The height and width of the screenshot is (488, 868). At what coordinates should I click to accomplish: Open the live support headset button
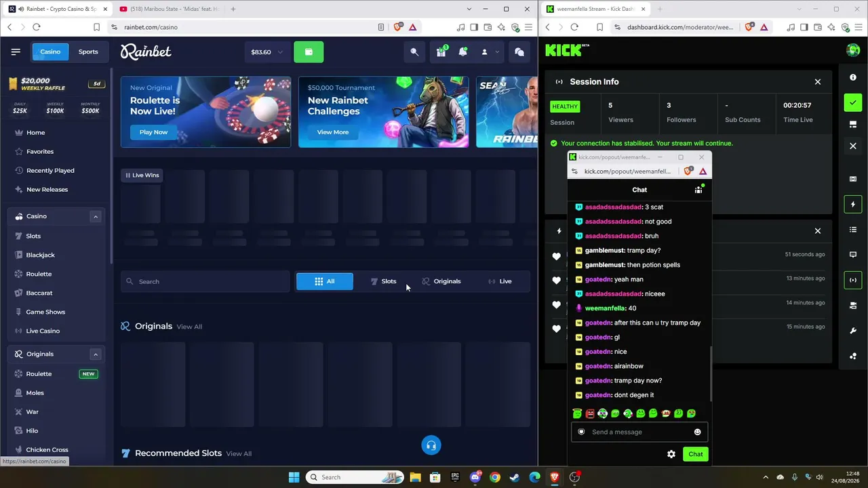click(x=431, y=445)
